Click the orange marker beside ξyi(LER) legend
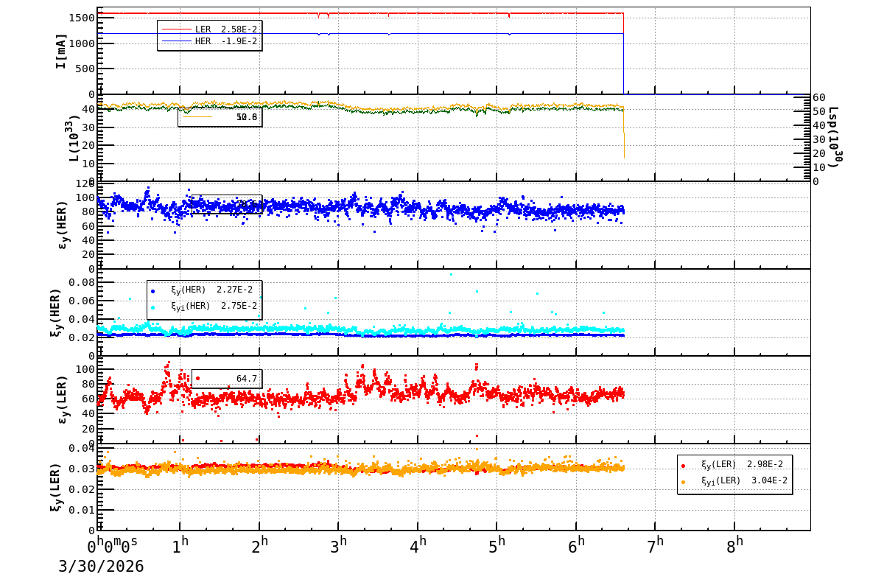The height and width of the screenshot is (588, 884). coord(683,482)
